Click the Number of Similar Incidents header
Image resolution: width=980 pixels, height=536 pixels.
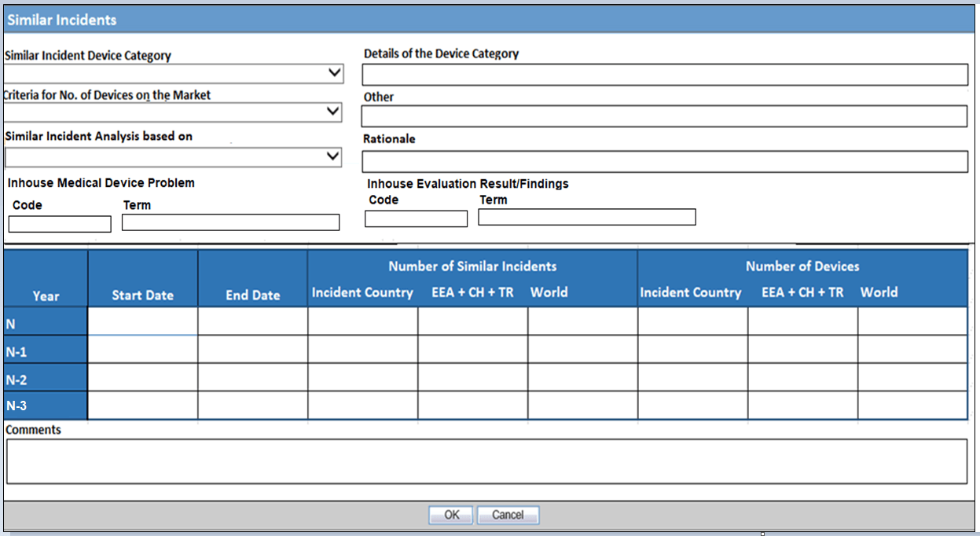[x=472, y=266]
